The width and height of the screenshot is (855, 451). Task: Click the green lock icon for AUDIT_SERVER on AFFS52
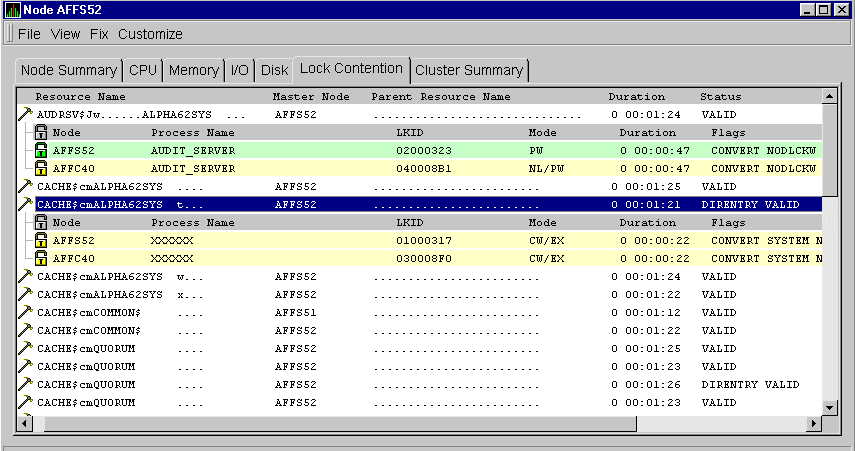(x=41, y=150)
